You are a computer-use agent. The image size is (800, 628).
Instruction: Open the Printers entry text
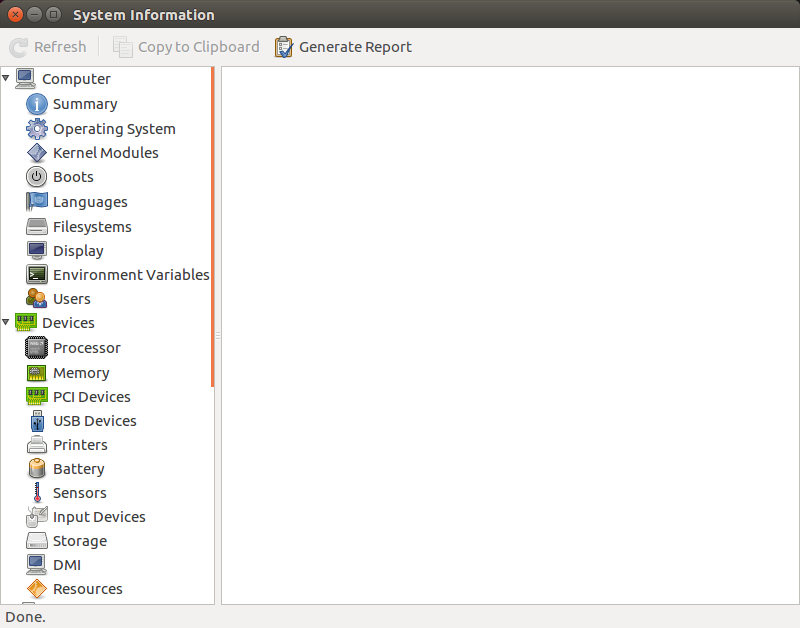[80, 445]
